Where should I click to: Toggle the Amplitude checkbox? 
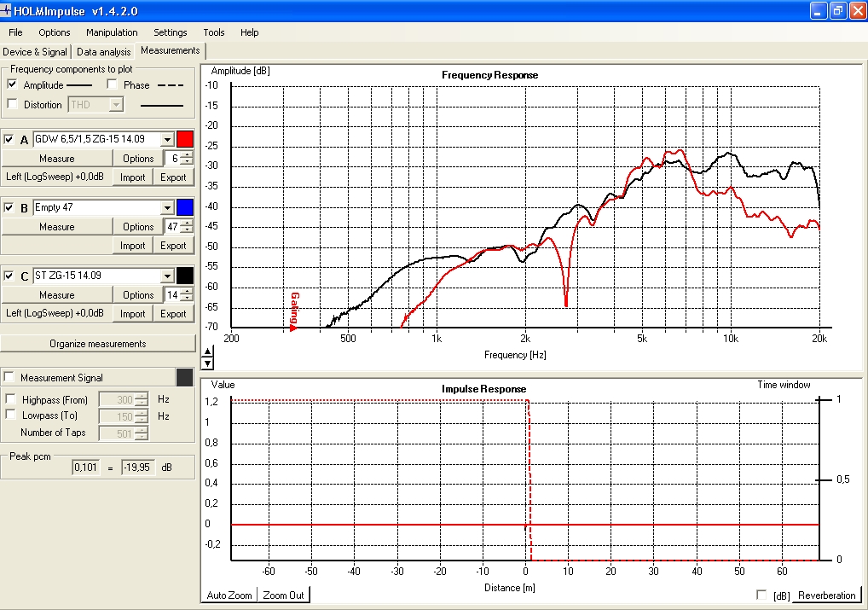[x=12, y=84]
